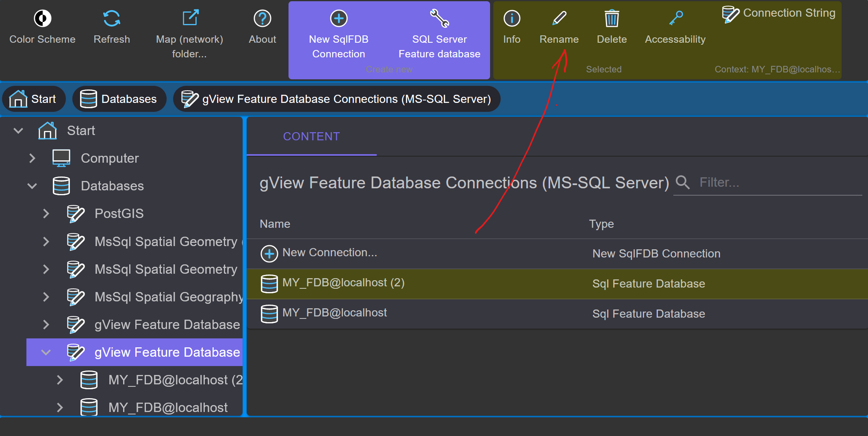Open Accessability key icon

[675, 18]
